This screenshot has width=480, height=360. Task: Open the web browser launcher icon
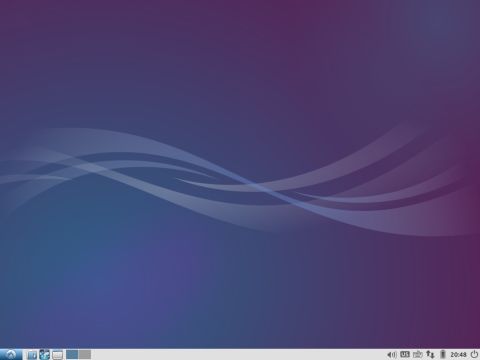tap(45, 354)
